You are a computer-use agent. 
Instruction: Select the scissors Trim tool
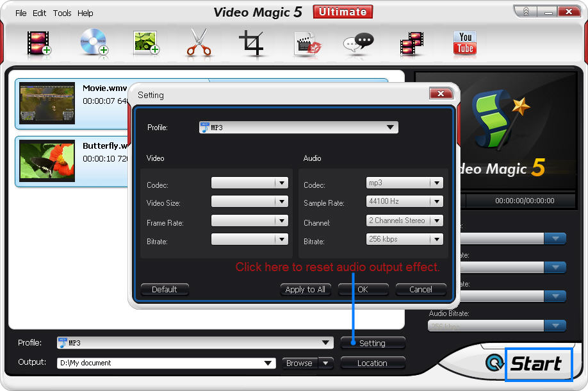pyautogui.click(x=199, y=42)
